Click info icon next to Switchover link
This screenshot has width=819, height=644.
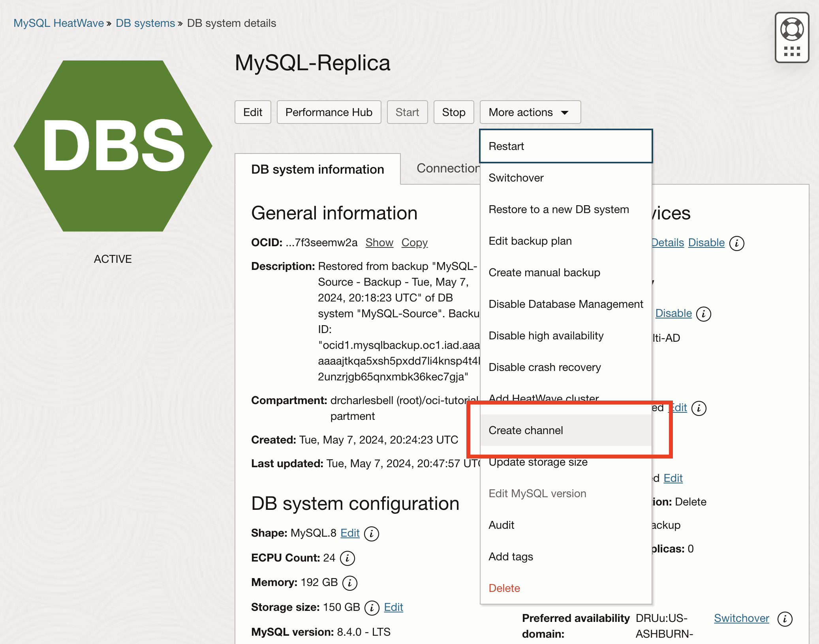pos(785,619)
